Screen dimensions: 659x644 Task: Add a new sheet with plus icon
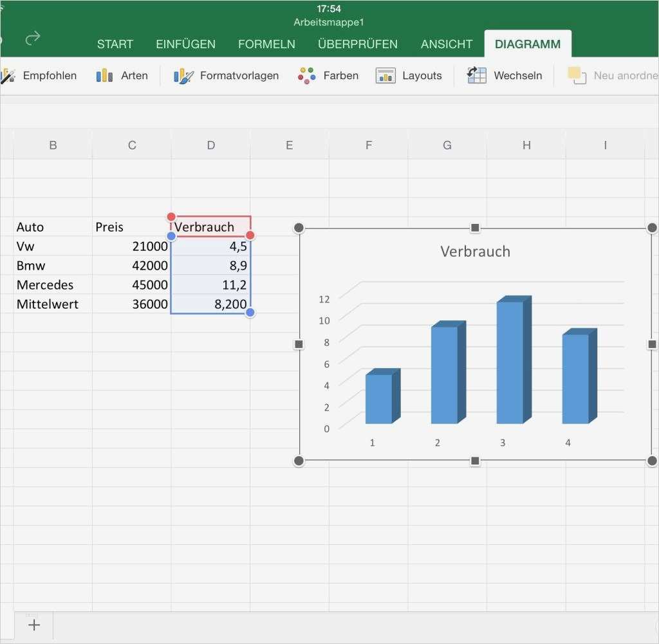point(34,625)
